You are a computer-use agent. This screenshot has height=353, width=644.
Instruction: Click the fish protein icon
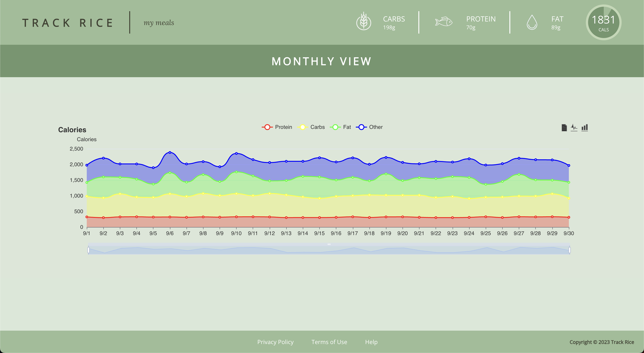443,22
